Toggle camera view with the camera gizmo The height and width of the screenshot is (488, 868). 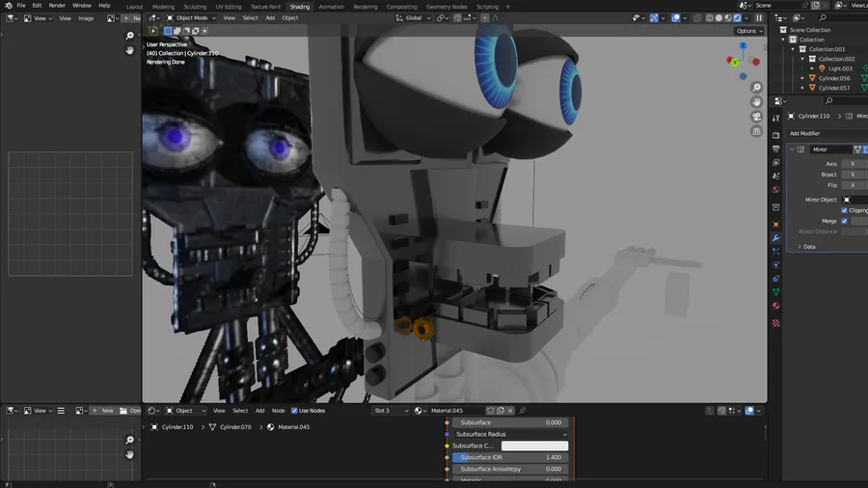(756, 117)
